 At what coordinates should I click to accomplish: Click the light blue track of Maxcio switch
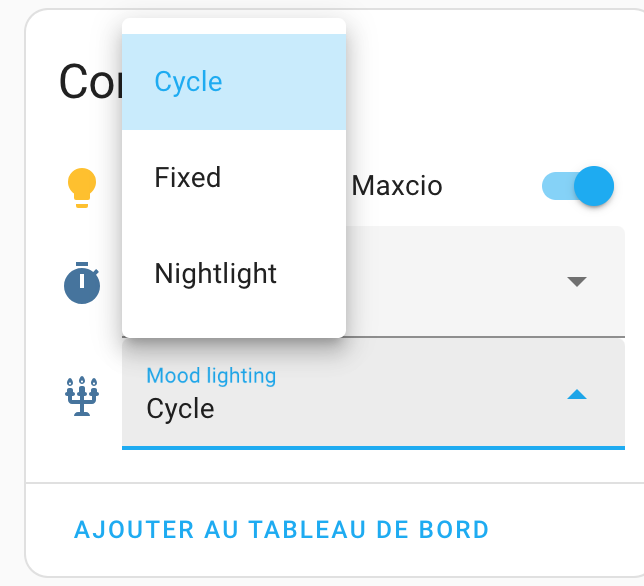pyautogui.click(x=557, y=186)
